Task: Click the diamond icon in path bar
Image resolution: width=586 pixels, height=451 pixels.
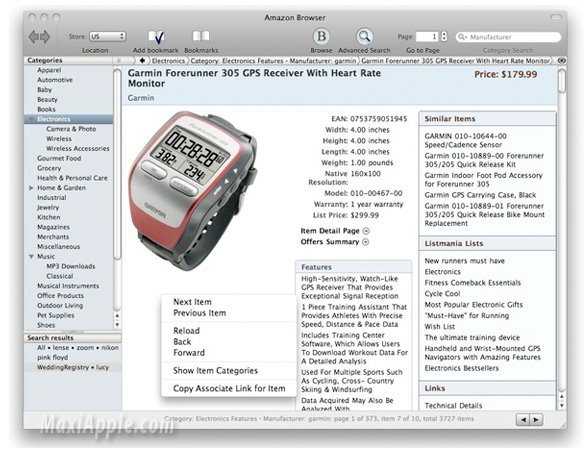Action: 142,61
